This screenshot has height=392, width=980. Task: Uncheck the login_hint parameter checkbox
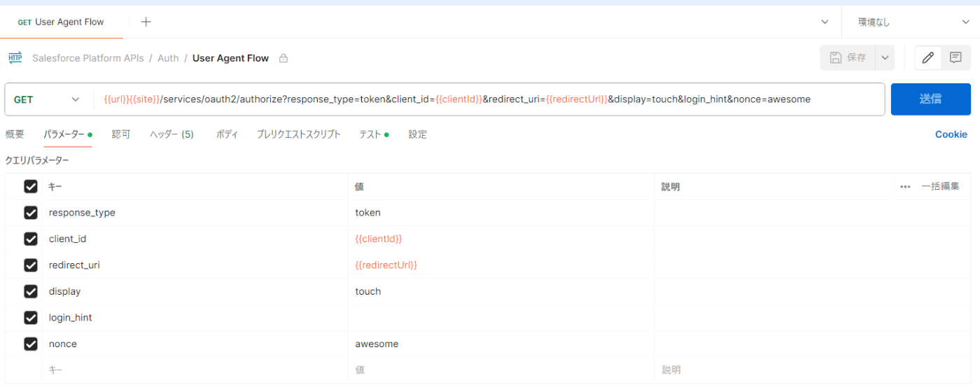(31, 318)
